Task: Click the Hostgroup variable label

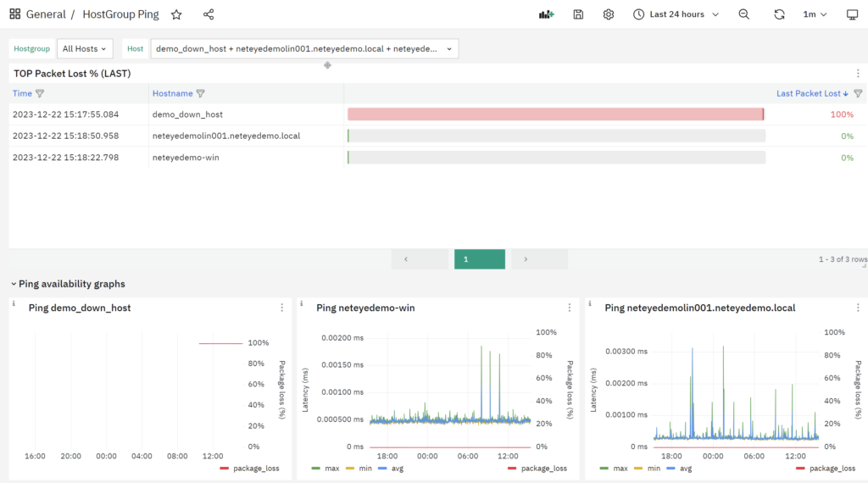Action: coord(31,48)
